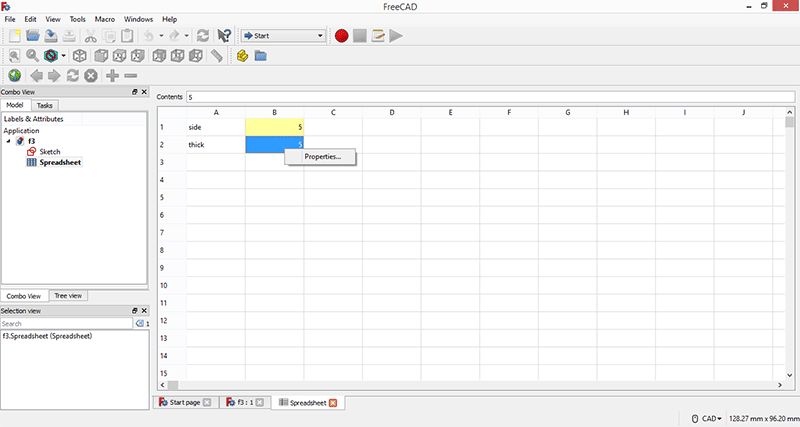Save document with the Save icon
The height and width of the screenshot is (427, 800).
(x=51, y=36)
